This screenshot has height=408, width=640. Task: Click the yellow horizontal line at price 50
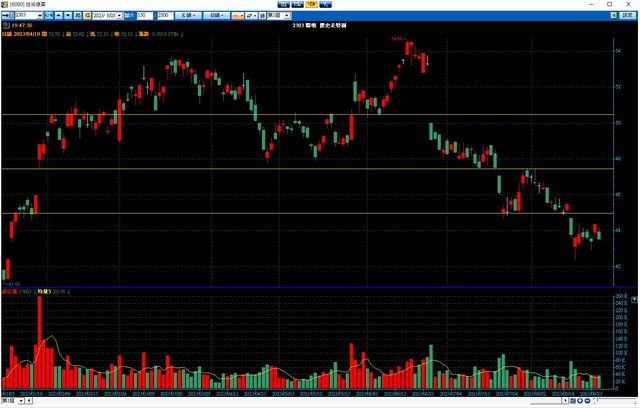pyautogui.click(x=300, y=115)
